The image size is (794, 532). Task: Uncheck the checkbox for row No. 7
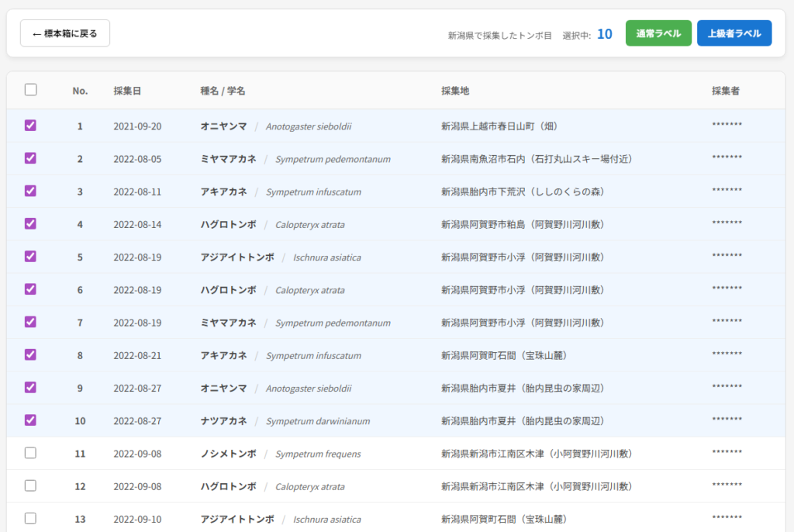(31, 322)
